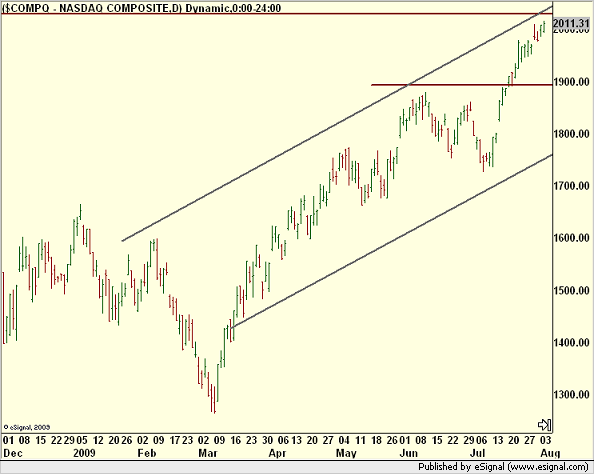Click the 2009 year label on the time axis
Screen dimensions: 594x474
(x=85, y=453)
